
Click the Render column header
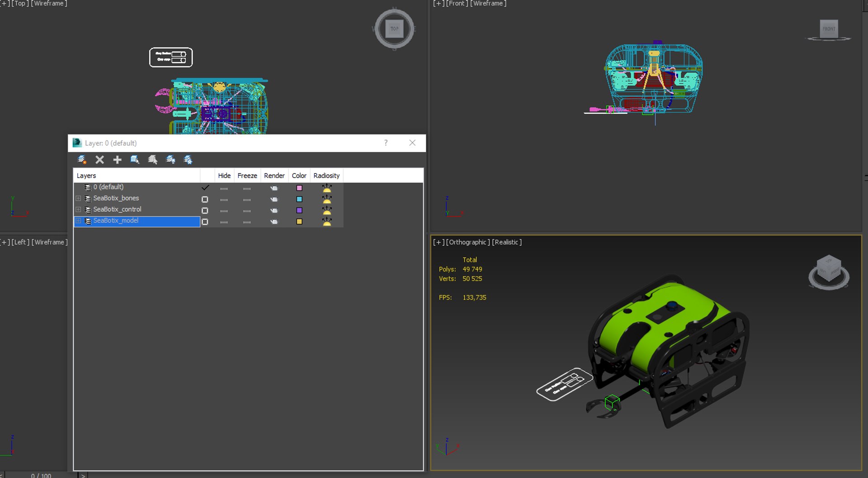pyautogui.click(x=274, y=176)
